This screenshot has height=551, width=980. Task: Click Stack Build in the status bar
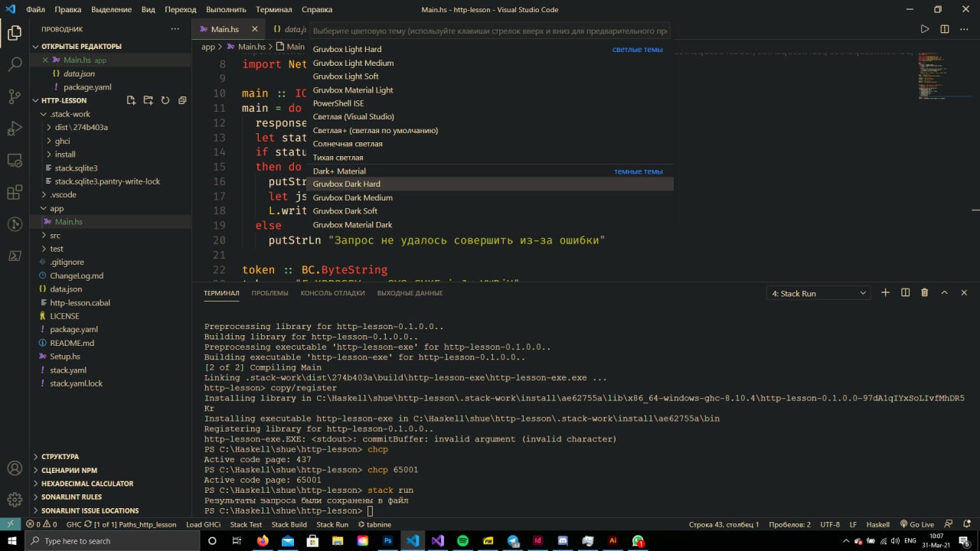[x=289, y=524]
